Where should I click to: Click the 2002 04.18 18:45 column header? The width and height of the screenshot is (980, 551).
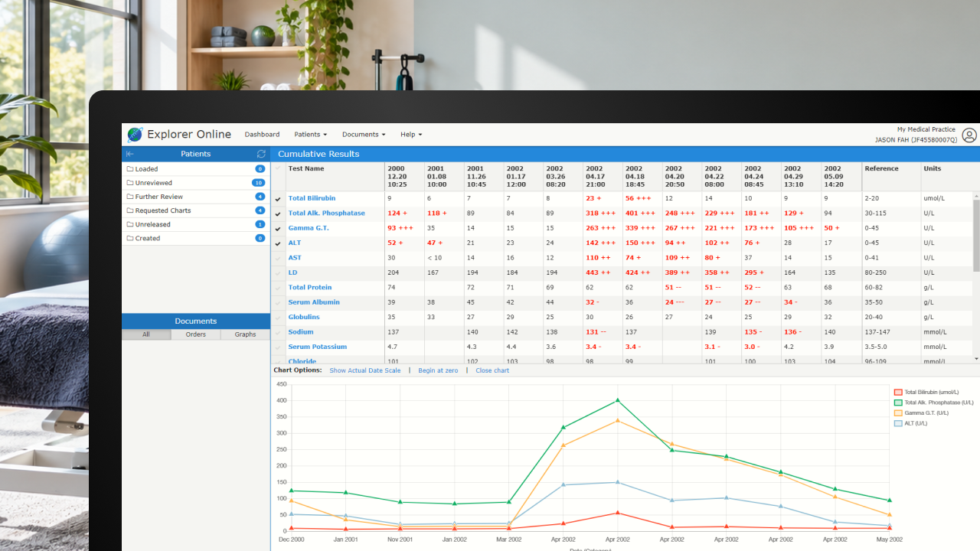642,177
